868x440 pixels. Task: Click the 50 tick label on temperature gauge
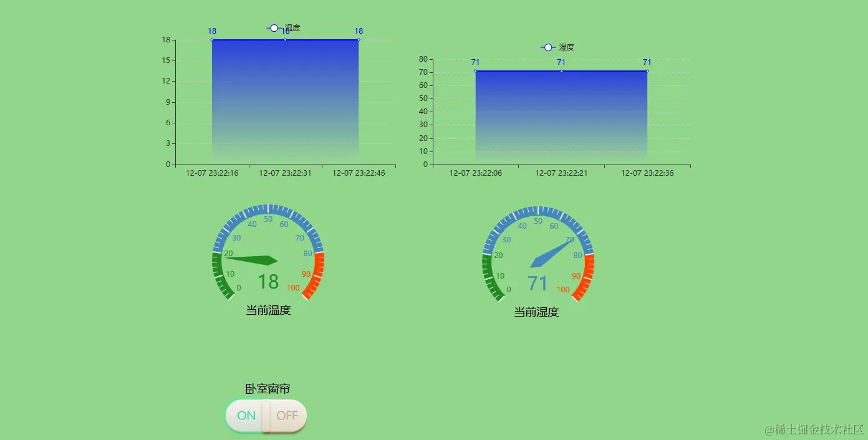(x=268, y=219)
